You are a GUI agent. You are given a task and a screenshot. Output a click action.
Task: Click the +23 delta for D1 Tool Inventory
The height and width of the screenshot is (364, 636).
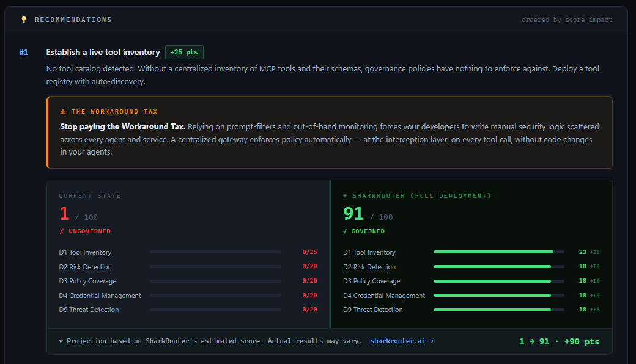point(594,252)
